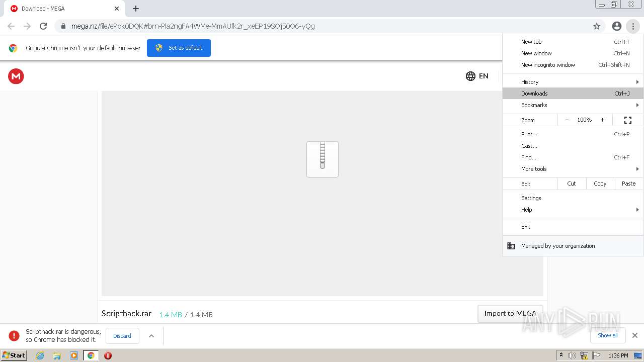Click the dangerous download warning icon
Viewport: 644px width, 362px height.
pos(14,335)
